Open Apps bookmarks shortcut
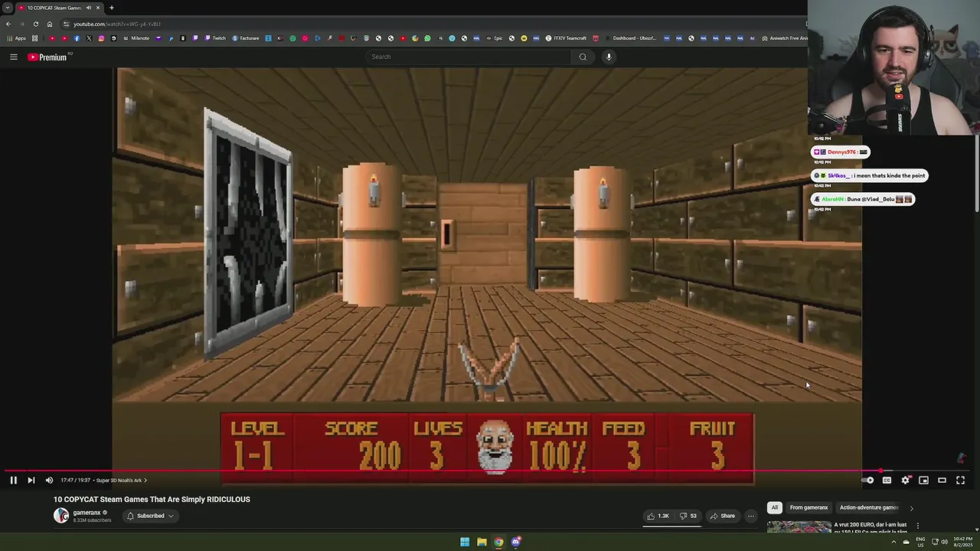The width and height of the screenshot is (980, 551). [x=16, y=38]
